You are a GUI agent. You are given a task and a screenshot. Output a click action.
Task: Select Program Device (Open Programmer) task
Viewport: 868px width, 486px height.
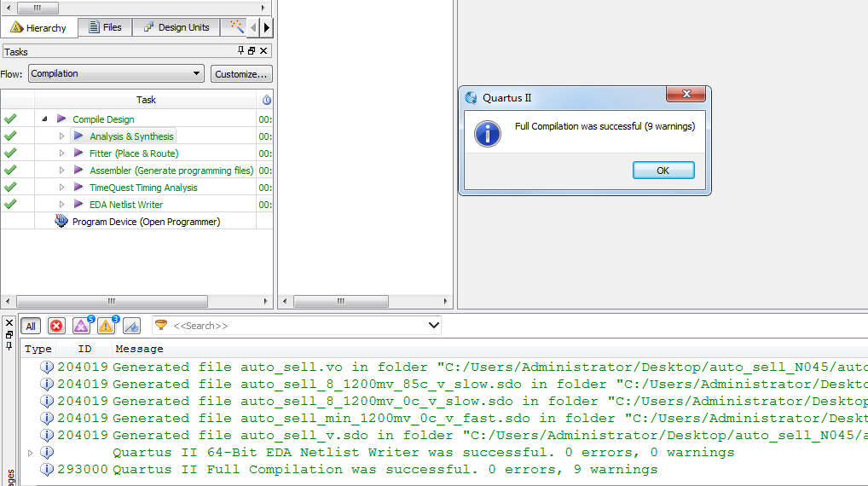(146, 222)
